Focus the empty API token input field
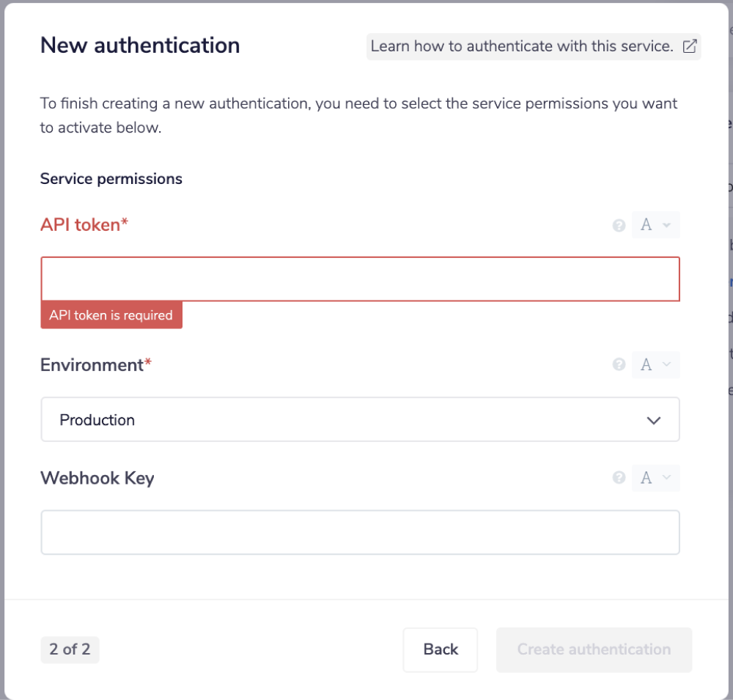Viewport: 733px width, 700px height. (x=359, y=279)
